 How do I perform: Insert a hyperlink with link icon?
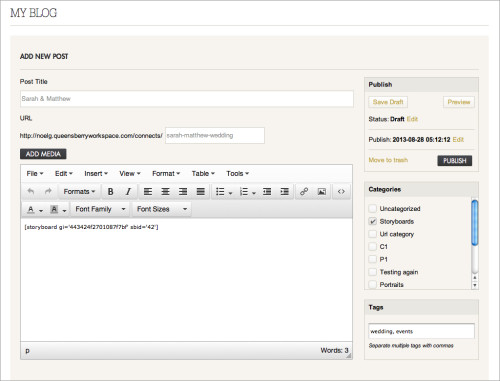(304, 192)
